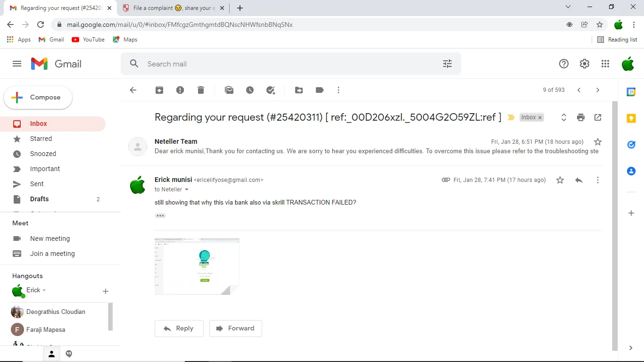The height and width of the screenshot is (362, 644).
Task: Go to the older conversation arrow
Action: pos(598,90)
